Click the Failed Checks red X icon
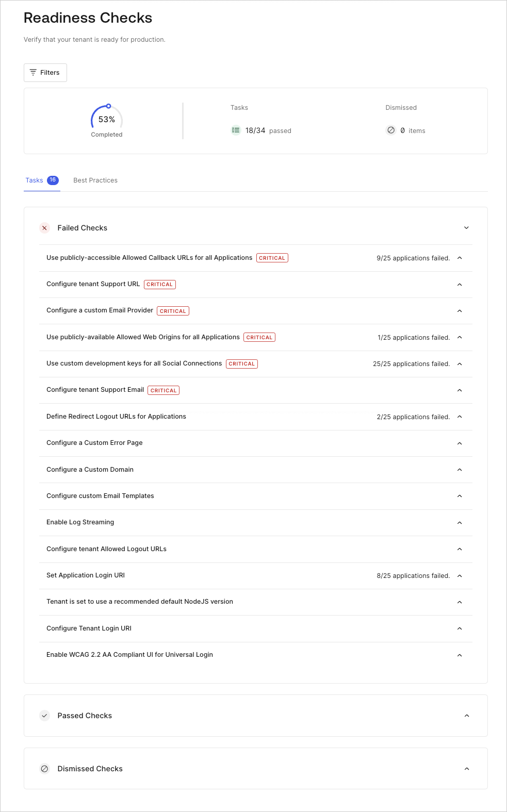 coord(44,228)
